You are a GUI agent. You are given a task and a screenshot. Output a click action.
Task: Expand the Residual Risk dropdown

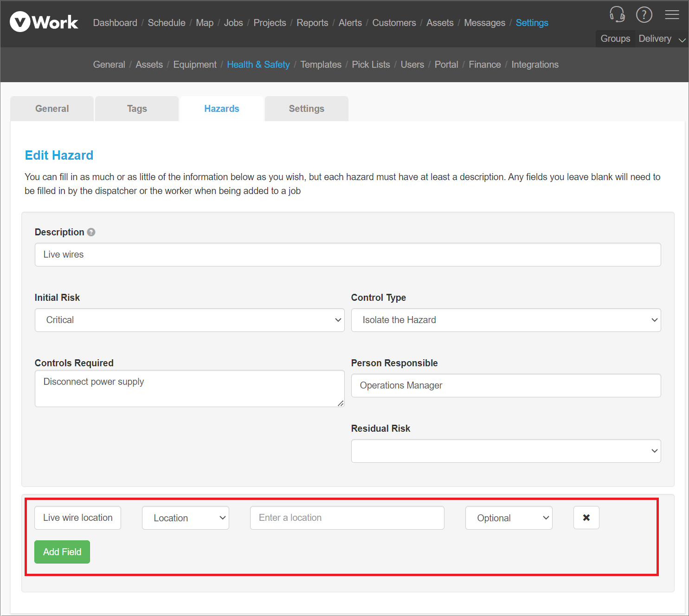[506, 451]
